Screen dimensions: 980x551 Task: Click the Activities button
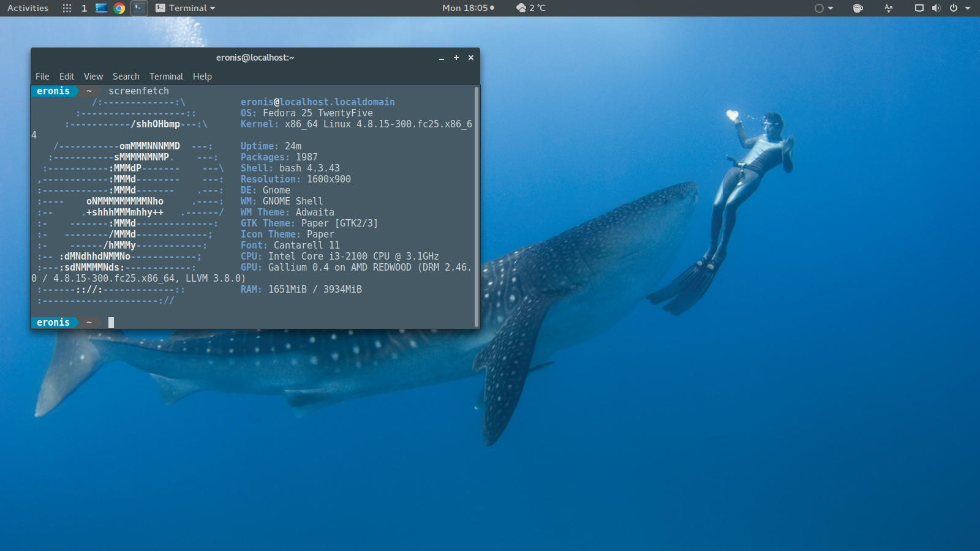coord(28,8)
